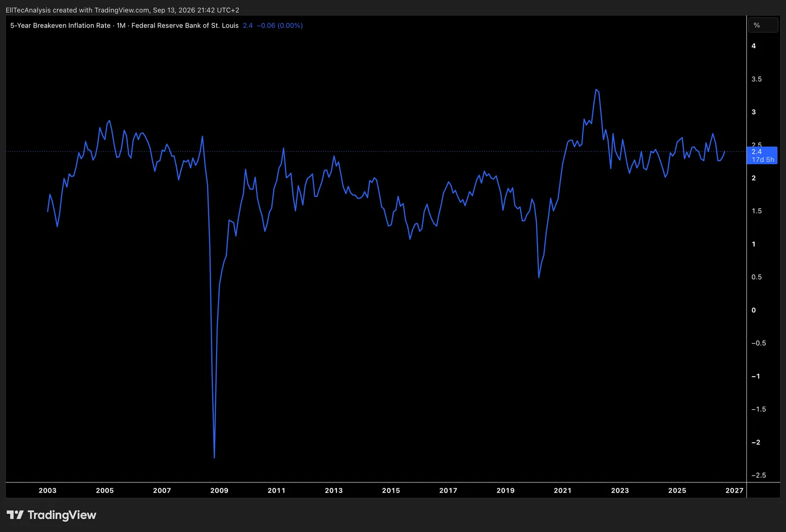Open the % unit selector on the price scale

pyautogui.click(x=763, y=25)
